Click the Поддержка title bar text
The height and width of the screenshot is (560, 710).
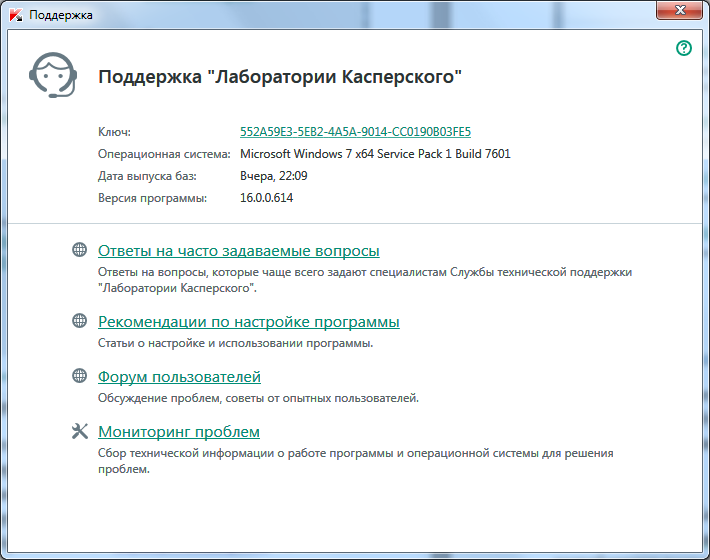[x=61, y=15]
